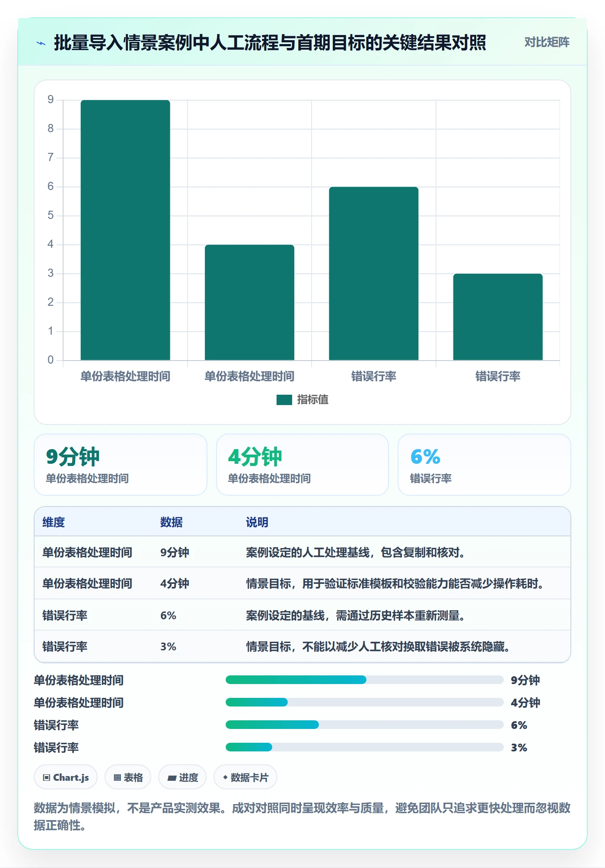Click the 9分钟 progress bar
This screenshot has width=605, height=868.
[x=364, y=680]
